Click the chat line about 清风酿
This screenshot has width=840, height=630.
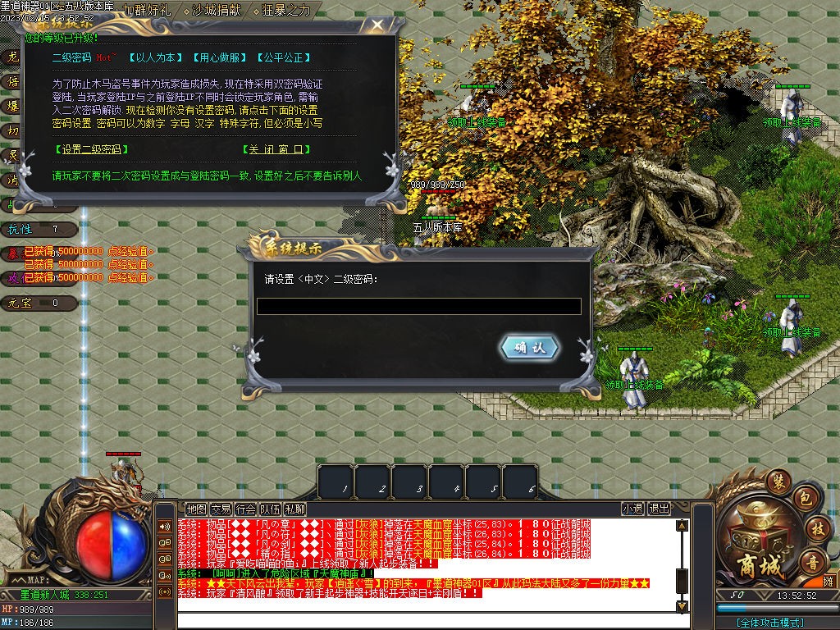tap(330, 594)
